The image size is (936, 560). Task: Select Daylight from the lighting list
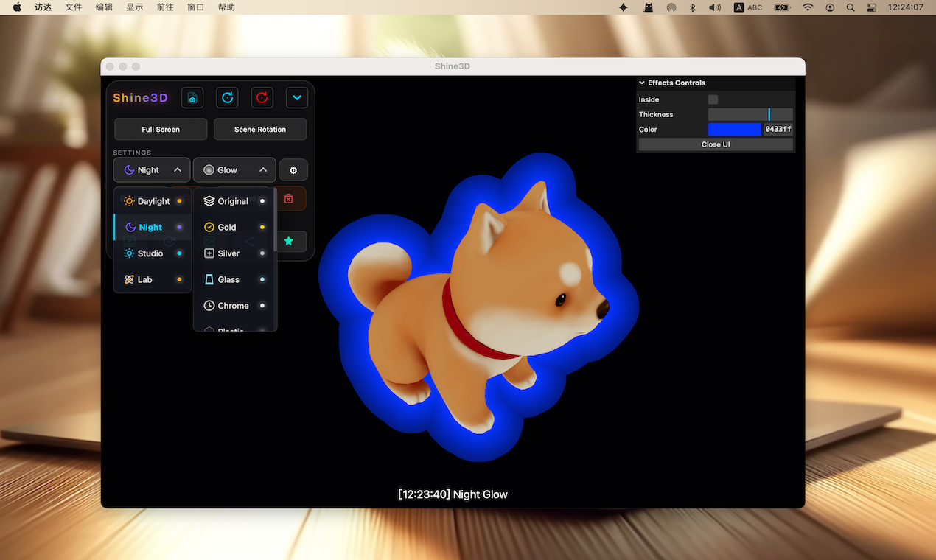pyautogui.click(x=151, y=200)
